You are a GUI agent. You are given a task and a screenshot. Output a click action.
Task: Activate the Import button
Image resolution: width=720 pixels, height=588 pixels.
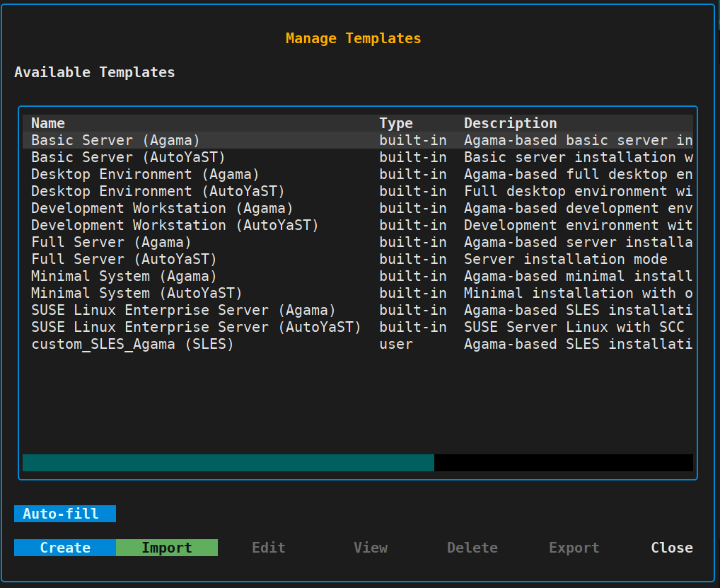click(x=166, y=547)
